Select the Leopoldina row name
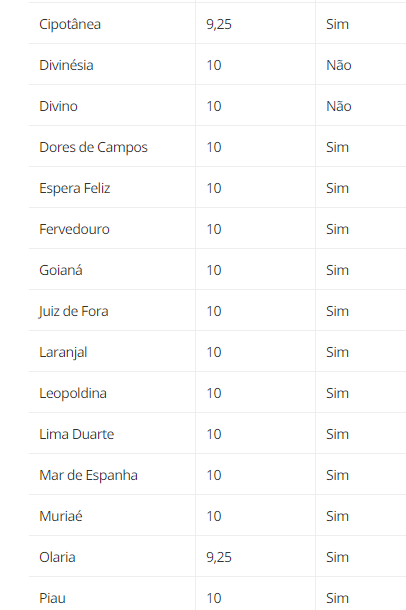 click(x=73, y=393)
